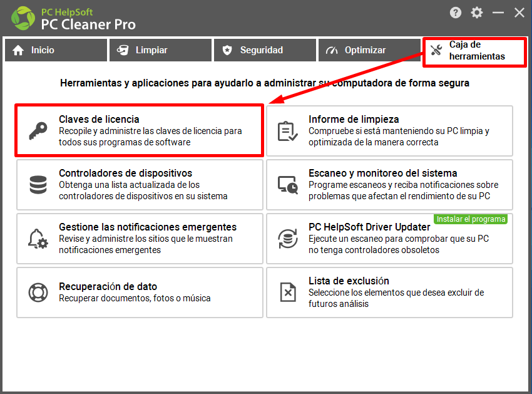Click the key icon for Claves de licencia
532x394 pixels.
point(38,131)
